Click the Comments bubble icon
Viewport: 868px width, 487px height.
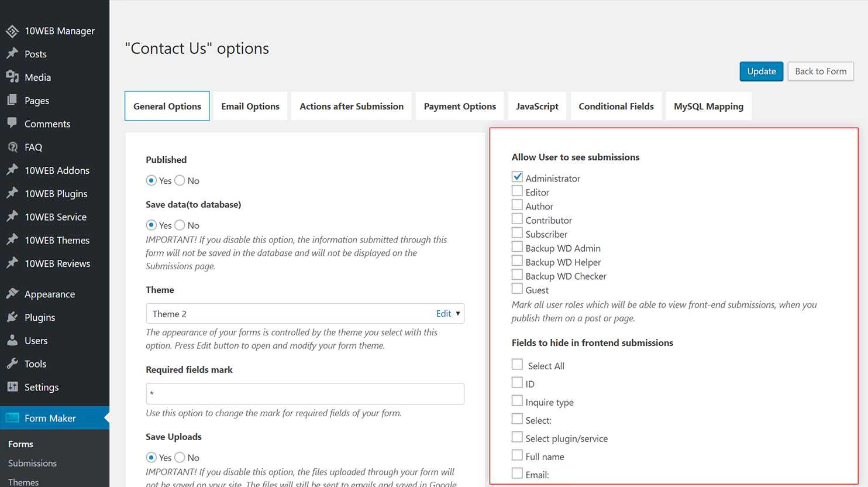[12, 123]
